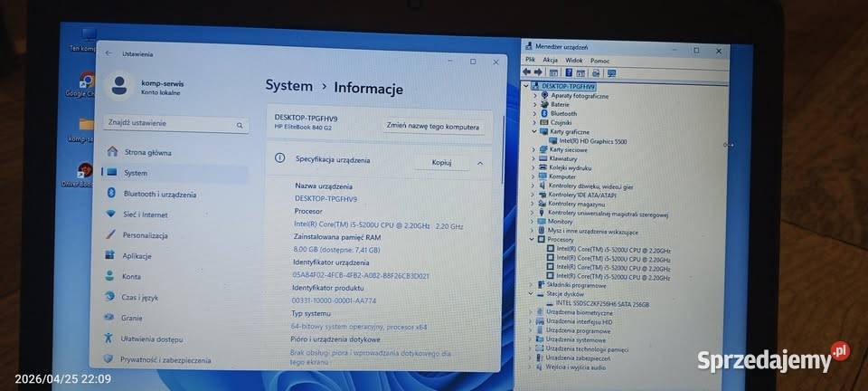Expand the Monitory node arrow
Screen dimensions: 868x391
(x=533, y=221)
